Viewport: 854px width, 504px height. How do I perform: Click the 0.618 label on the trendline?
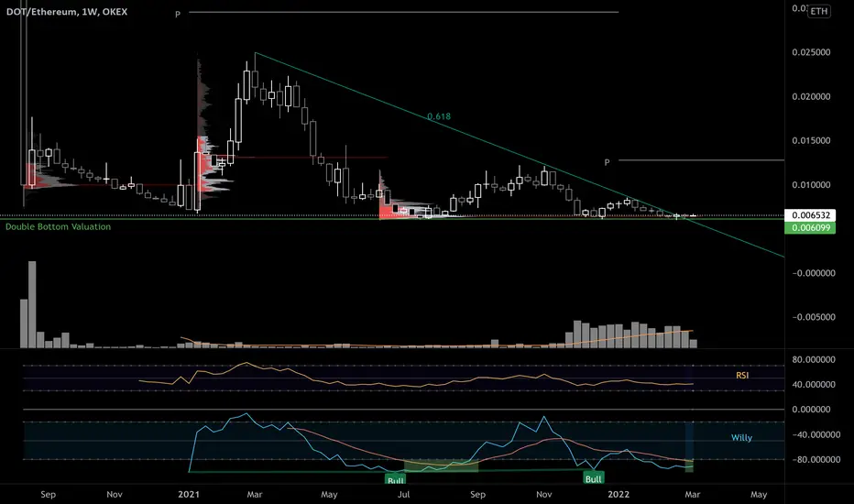[438, 116]
